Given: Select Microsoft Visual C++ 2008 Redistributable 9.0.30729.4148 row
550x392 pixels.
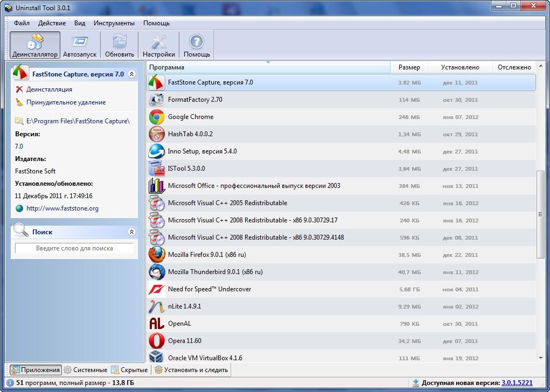Looking at the screenshot, I should point(341,237).
